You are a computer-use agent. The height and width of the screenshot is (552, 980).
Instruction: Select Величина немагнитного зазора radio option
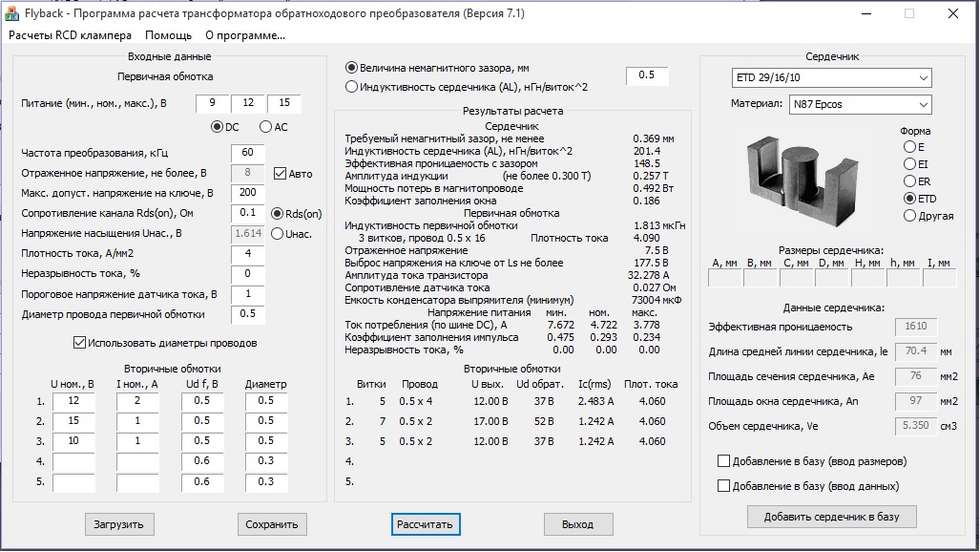352,68
